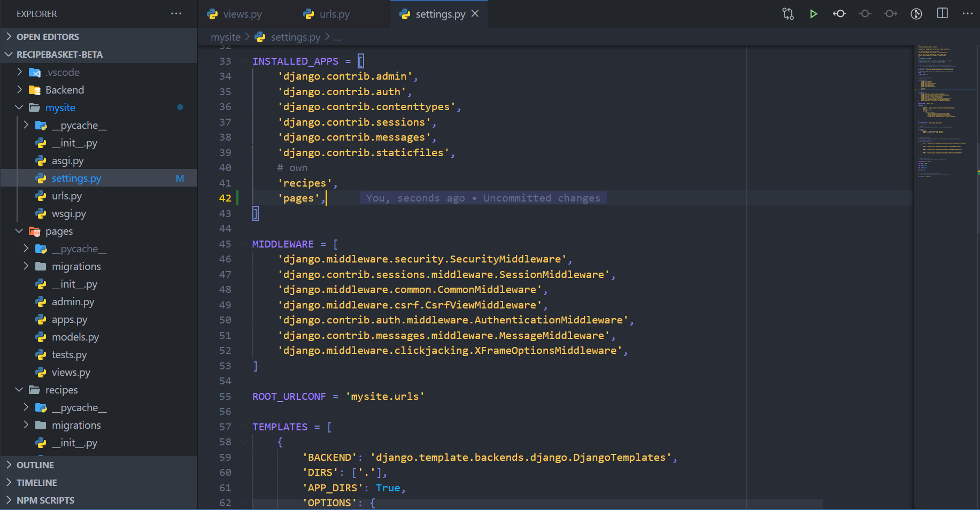
Task: Open __init__.py in the mysite folder
Action: [74, 143]
